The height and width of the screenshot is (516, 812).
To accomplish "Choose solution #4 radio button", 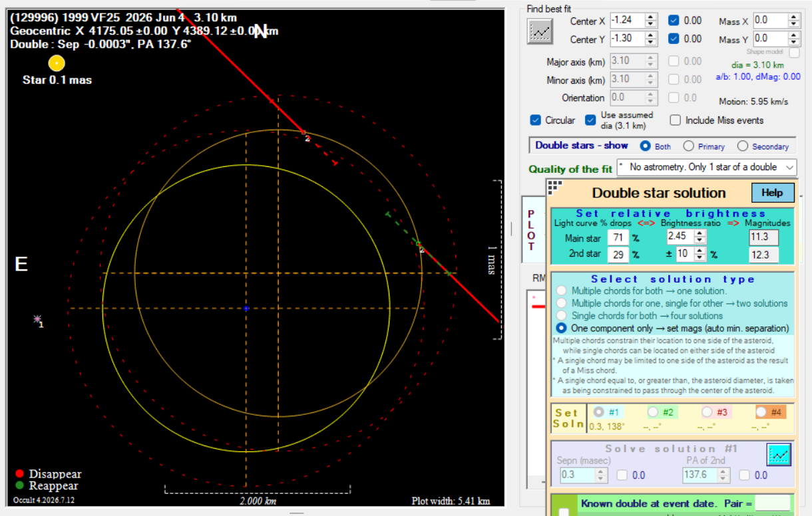I will pyautogui.click(x=761, y=412).
